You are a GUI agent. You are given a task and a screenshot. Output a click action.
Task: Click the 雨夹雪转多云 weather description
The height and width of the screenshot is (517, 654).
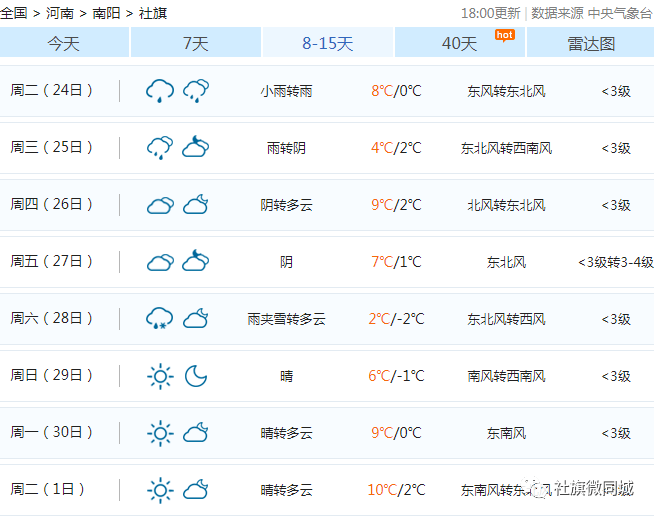pyautogui.click(x=287, y=319)
